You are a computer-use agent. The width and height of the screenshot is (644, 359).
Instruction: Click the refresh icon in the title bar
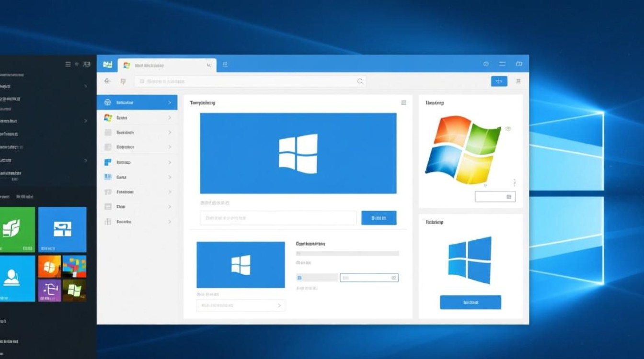[485, 64]
